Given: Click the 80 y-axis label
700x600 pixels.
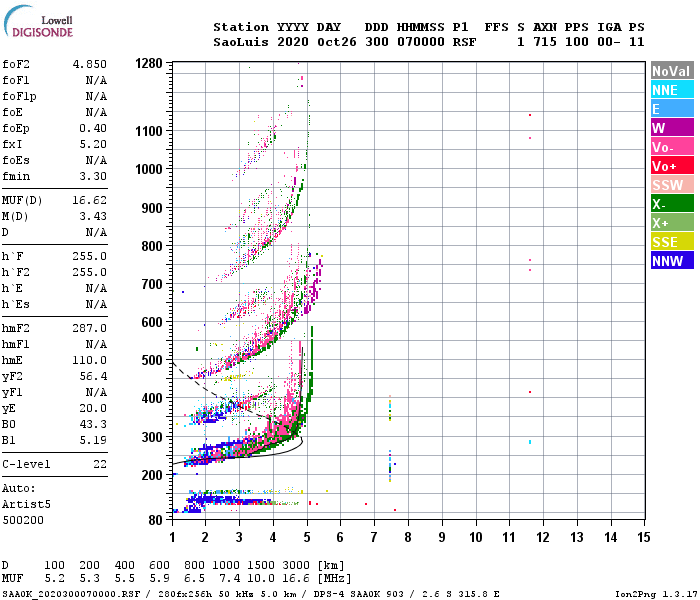Looking at the screenshot, I should [155, 520].
